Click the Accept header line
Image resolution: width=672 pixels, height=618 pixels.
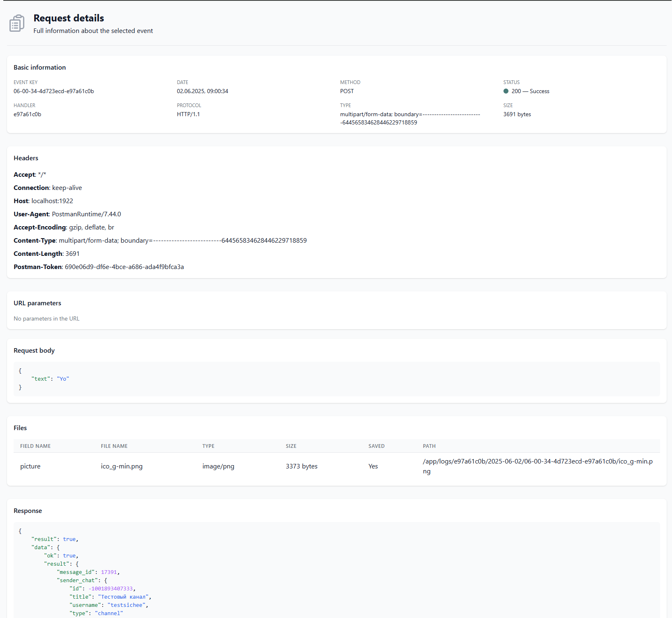point(30,175)
